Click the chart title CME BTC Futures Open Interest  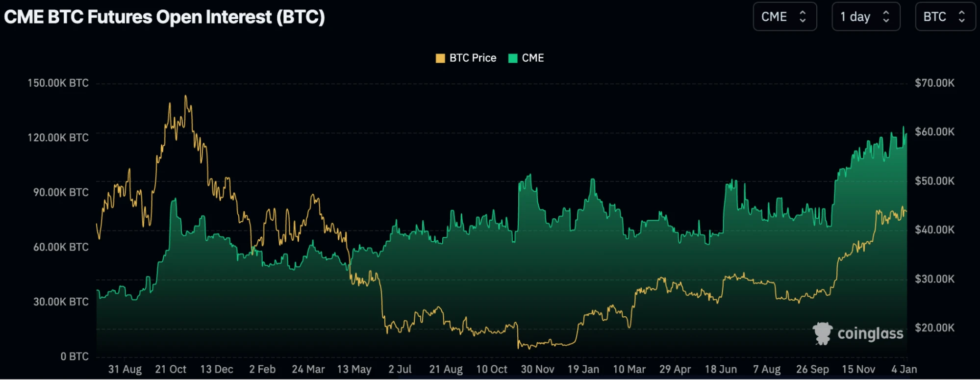[x=164, y=17]
